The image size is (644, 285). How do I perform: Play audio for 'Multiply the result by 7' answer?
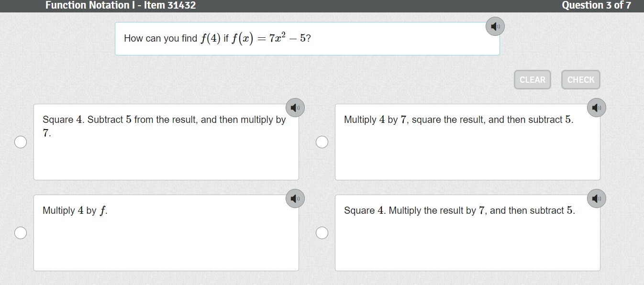pos(596,198)
